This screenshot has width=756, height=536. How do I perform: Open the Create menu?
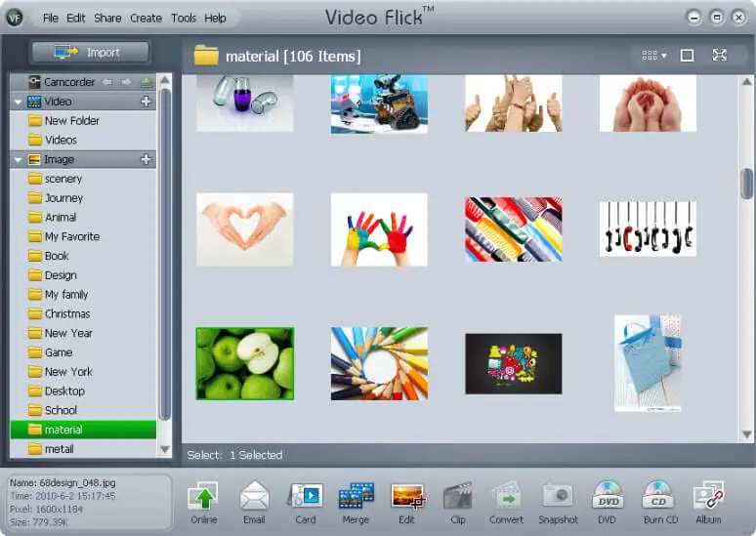pos(146,19)
